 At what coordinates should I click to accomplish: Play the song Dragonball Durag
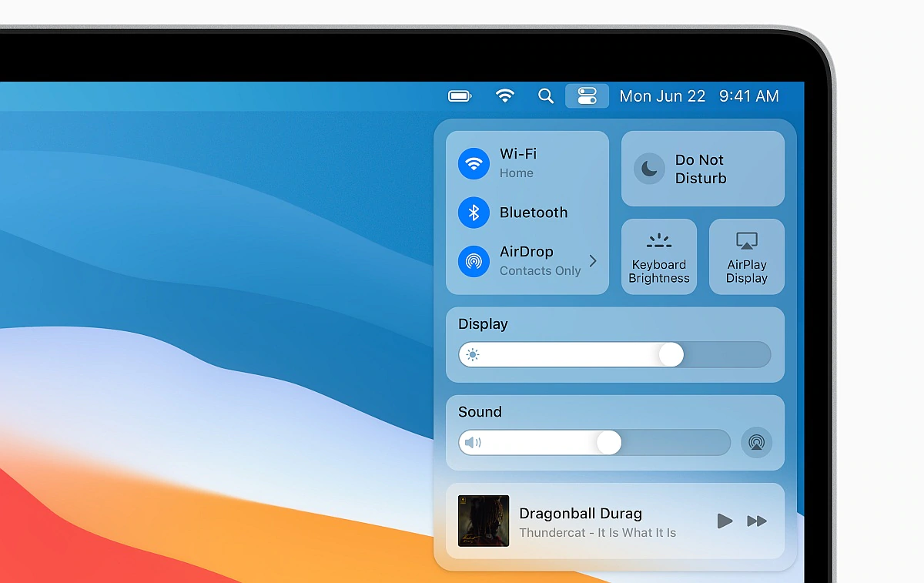tap(725, 521)
